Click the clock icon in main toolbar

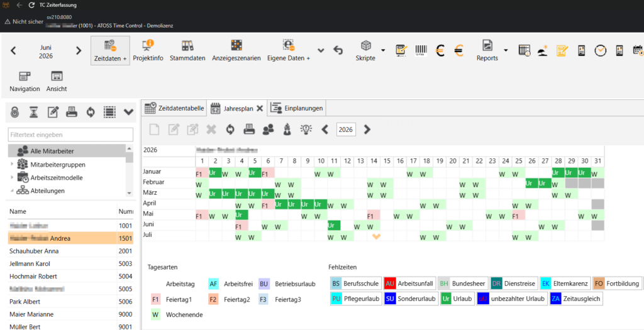(601, 50)
